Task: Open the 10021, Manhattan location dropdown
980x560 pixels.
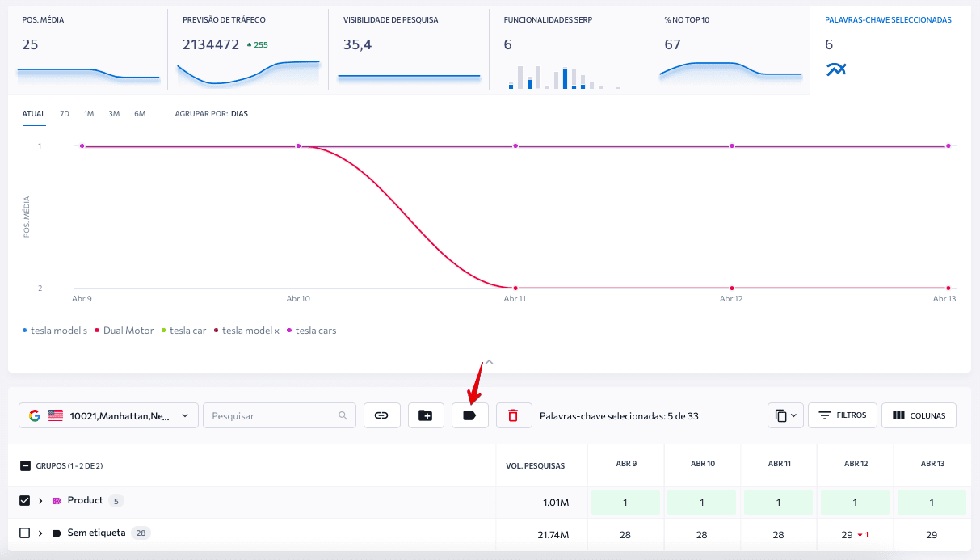Action: (108, 415)
